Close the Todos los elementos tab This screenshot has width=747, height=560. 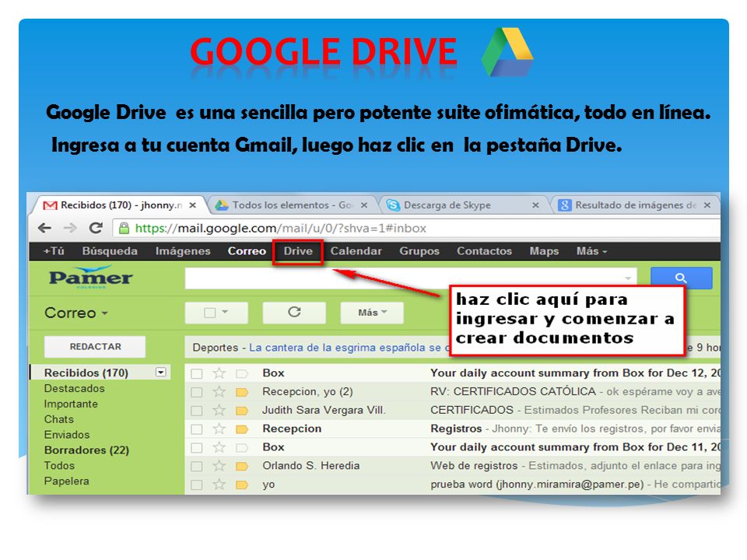click(364, 205)
